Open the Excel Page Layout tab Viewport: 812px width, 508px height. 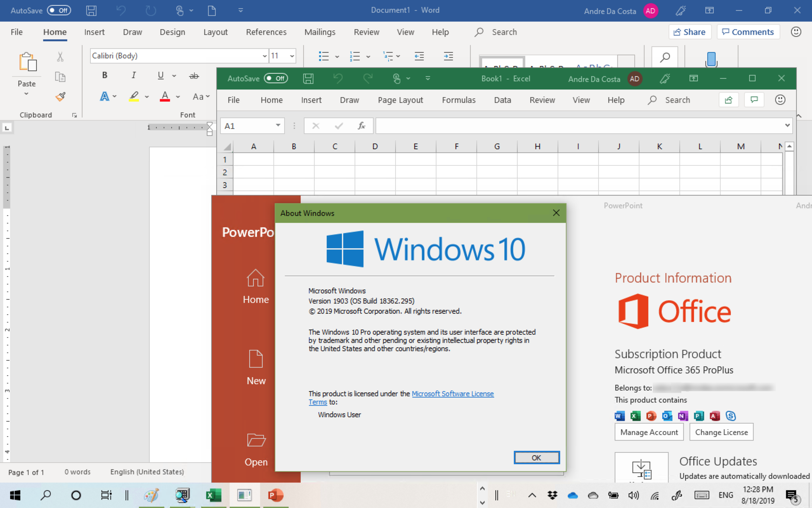[400, 100]
